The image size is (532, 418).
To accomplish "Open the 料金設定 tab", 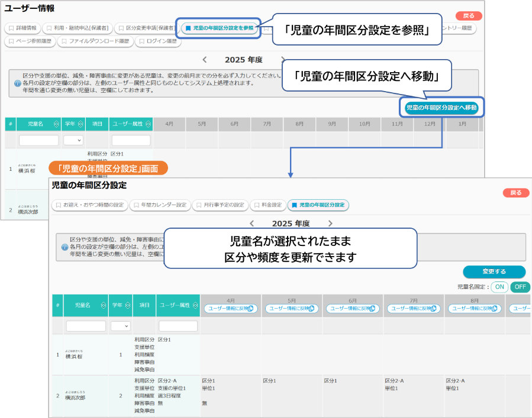I will click(268, 205).
